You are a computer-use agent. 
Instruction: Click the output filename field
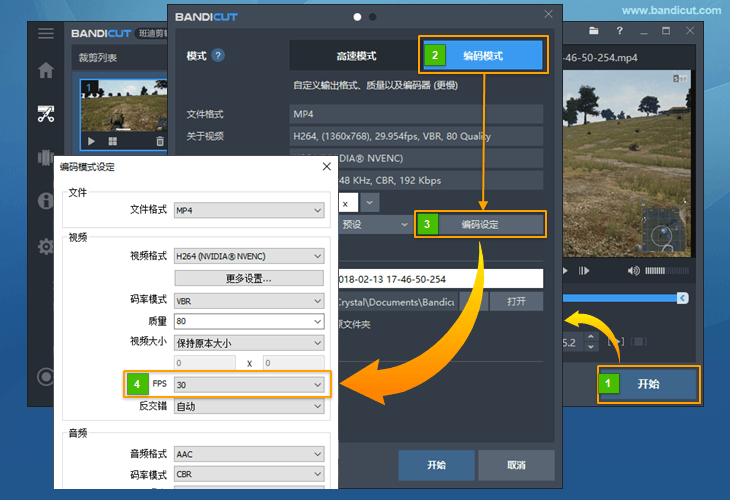click(440, 279)
